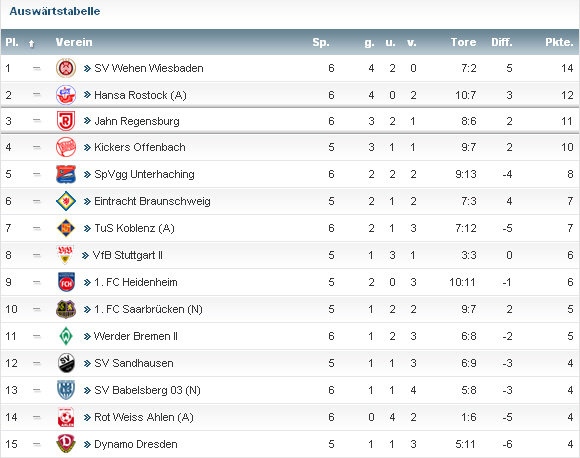Click the Dynamo Dresden crest
Viewport: 580px width, 458px height.
point(66,444)
